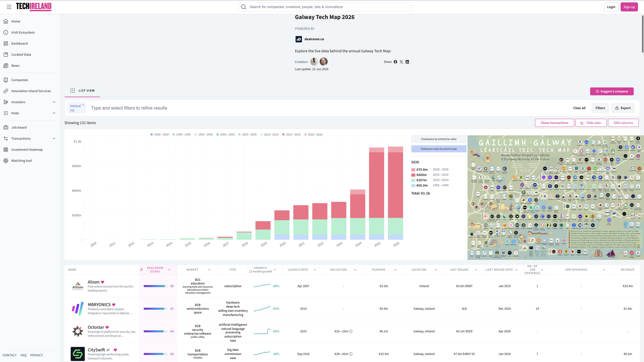
Task: Share on Facebook icon
Action: [x=395, y=62]
